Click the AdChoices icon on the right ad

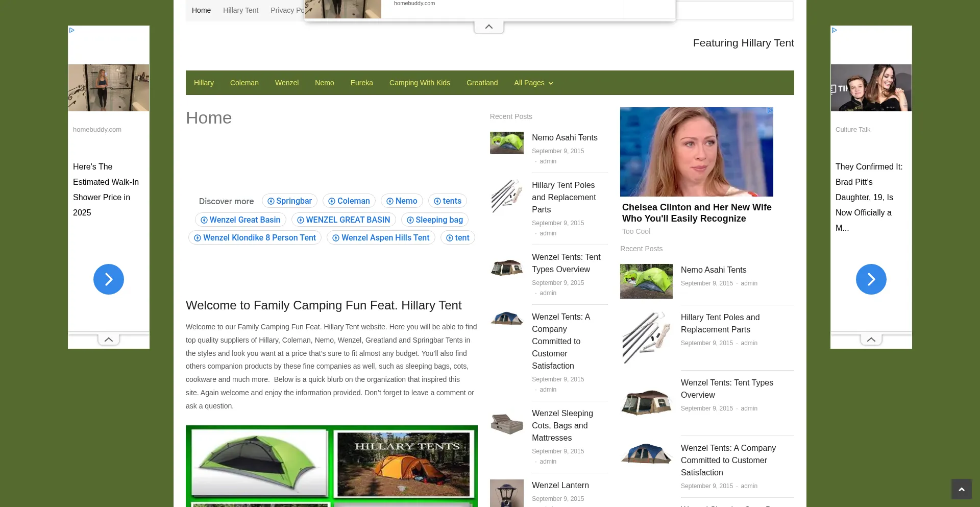(x=835, y=30)
